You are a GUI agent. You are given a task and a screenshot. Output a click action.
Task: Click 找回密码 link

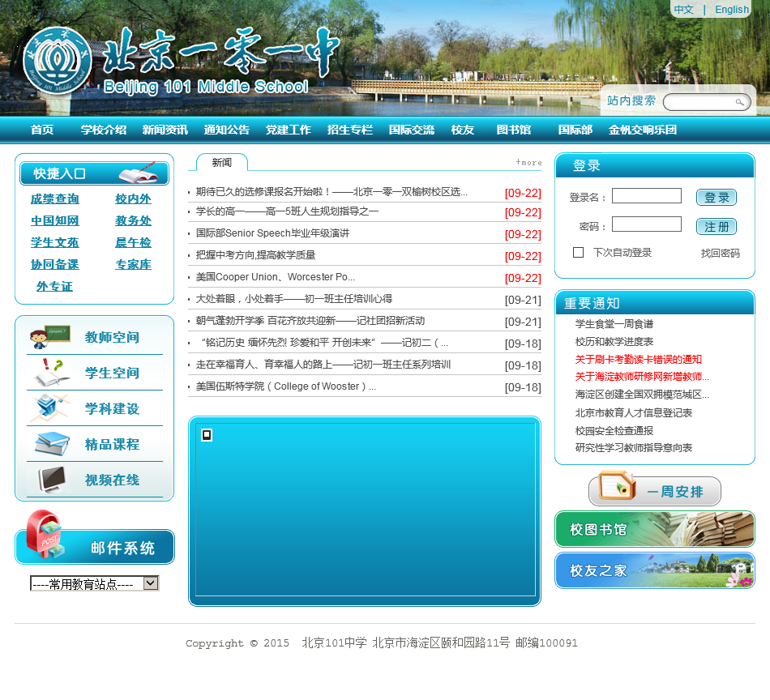click(720, 254)
